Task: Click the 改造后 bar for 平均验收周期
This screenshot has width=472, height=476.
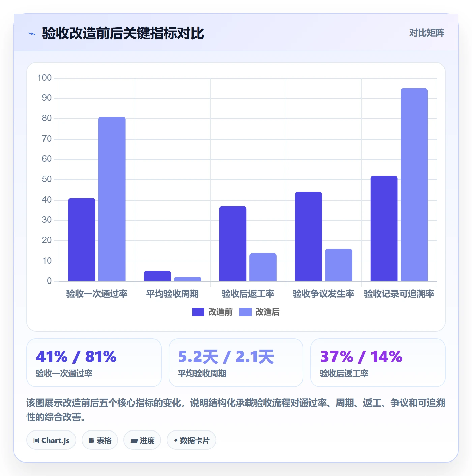Action: pos(187,279)
